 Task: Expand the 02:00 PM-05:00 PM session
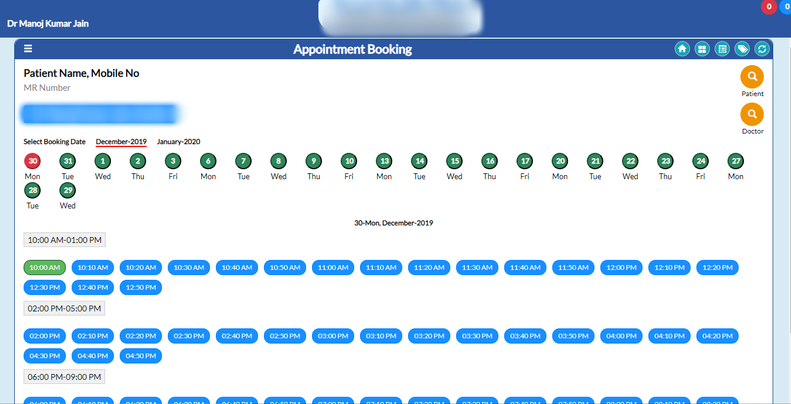64,309
